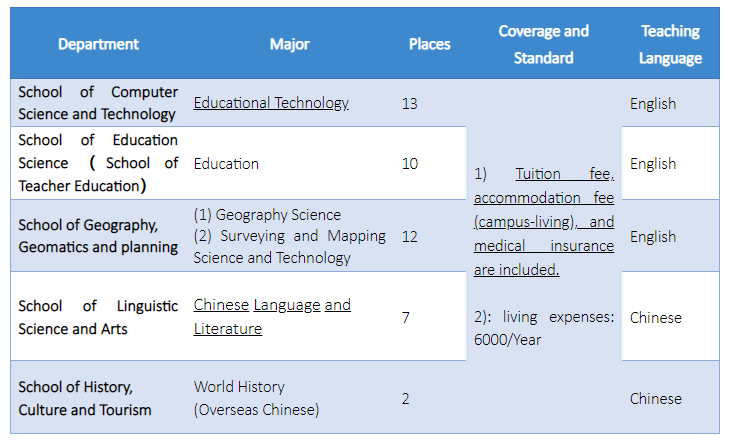Image resolution: width=732 pixels, height=447 pixels.
Task: Select School of Linguistic Science and Arts
Action: pos(98,317)
